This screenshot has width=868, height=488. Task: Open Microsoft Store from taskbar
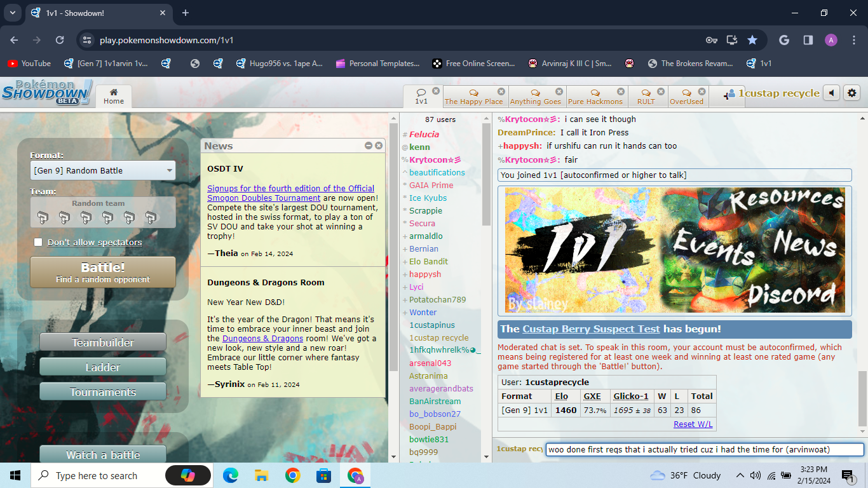(x=323, y=475)
